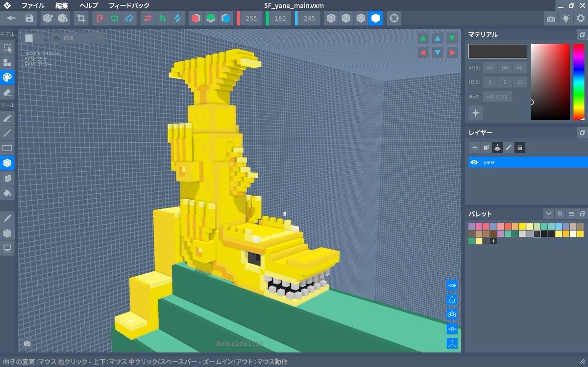Activate the solid white hexagon display mode

(375, 18)
